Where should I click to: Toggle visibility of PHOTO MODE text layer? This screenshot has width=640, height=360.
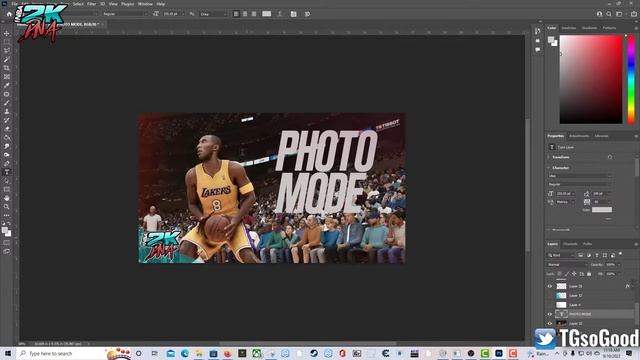click(x=550, y=314)
